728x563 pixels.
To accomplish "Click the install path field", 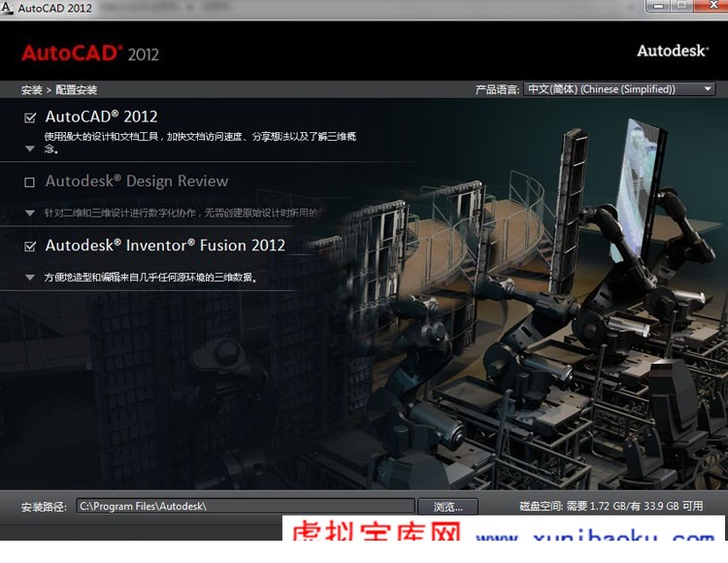I will (246, 506).
